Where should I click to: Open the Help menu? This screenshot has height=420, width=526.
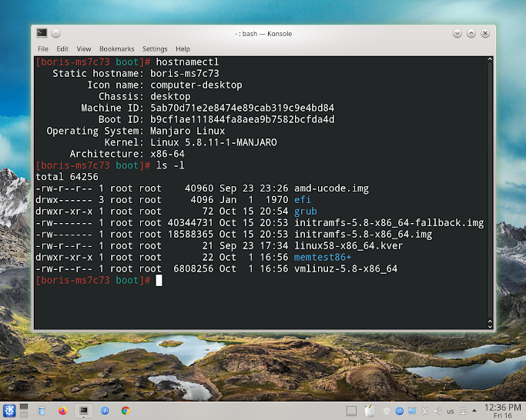(183, 49)
